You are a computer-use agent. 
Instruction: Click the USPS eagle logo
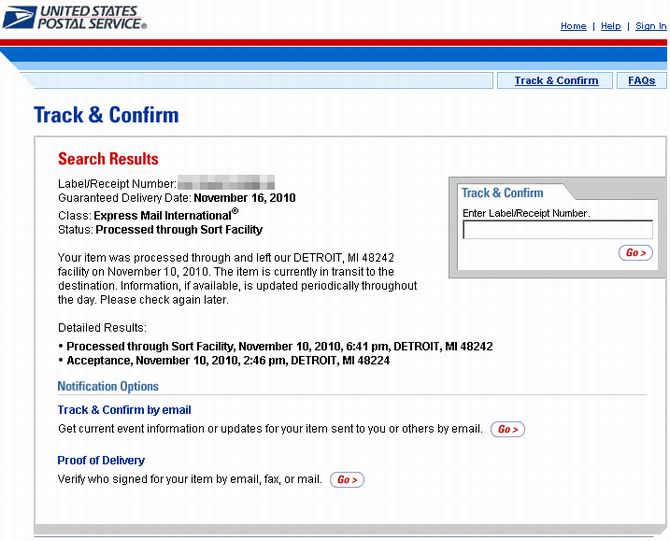coord(20,17)
